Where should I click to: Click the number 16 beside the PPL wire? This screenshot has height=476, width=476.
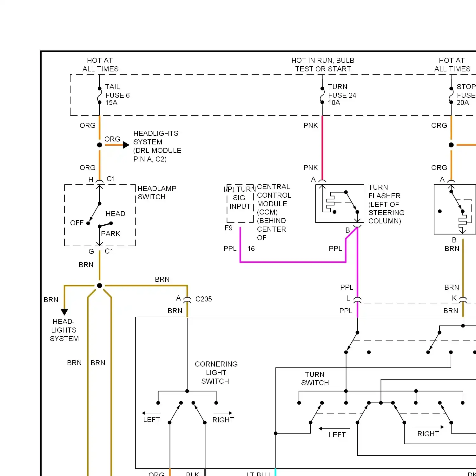[x=251, y=249]
